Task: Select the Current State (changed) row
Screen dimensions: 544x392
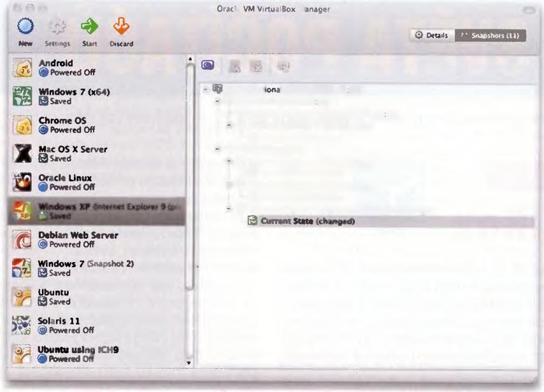Action: 390,221
